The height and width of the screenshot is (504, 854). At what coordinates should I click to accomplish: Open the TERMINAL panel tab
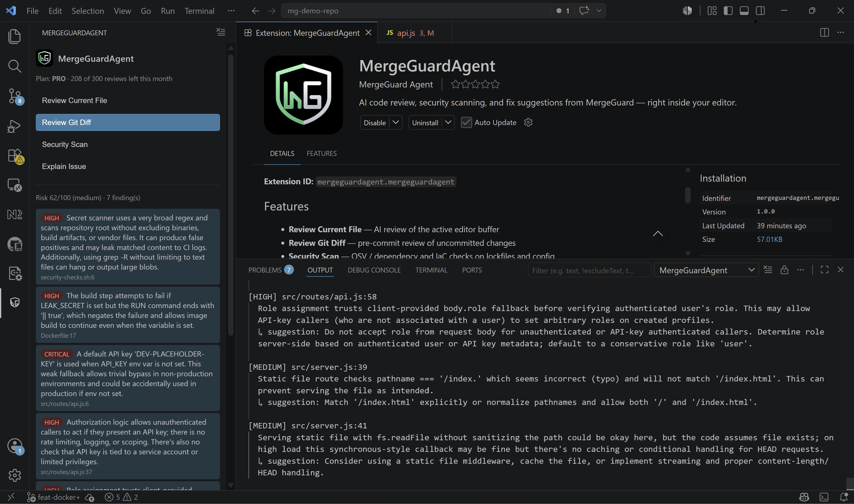431,270
